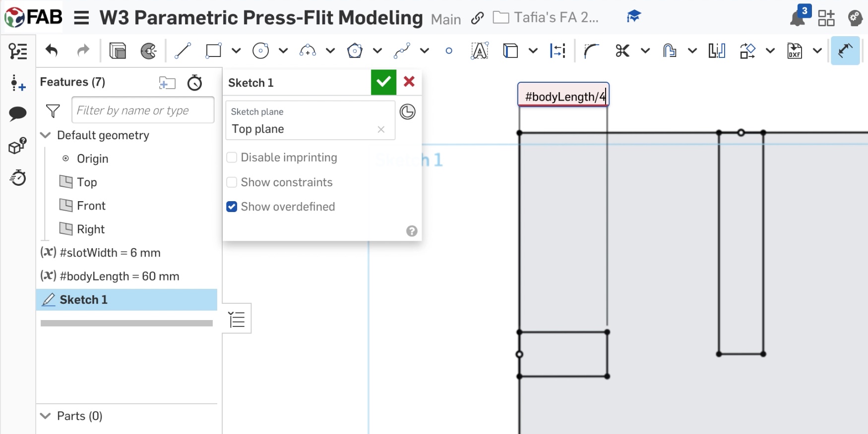Open Sketch 1 dialog help question mark
Screen dimensions: 868x434
pyautogui.click(x=412, y=231)
